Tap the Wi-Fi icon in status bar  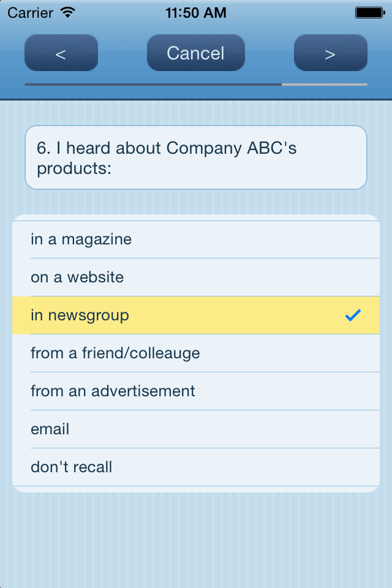[x=68, y=12]
